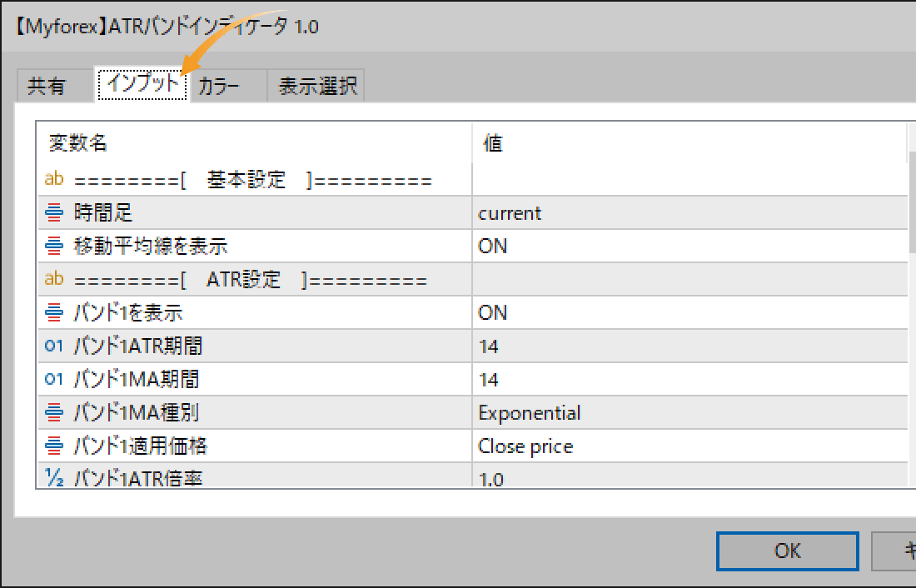Switch バンド1MA種別 away from Exponential
916x588 pixels.
coord(583,412)
